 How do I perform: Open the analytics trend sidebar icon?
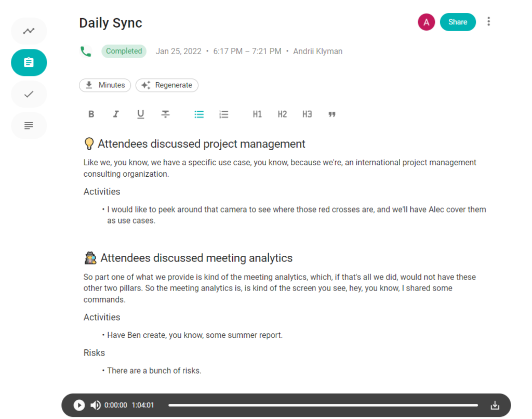click(x=29, y=31)
